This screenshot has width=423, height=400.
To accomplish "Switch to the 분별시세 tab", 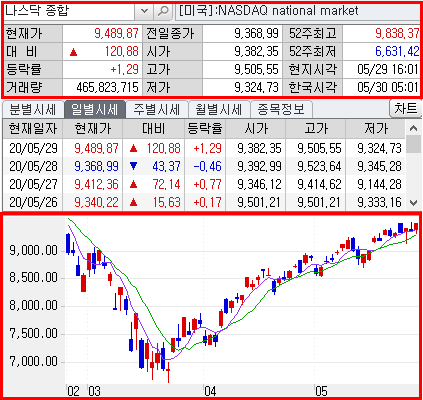I will (33, 109).
